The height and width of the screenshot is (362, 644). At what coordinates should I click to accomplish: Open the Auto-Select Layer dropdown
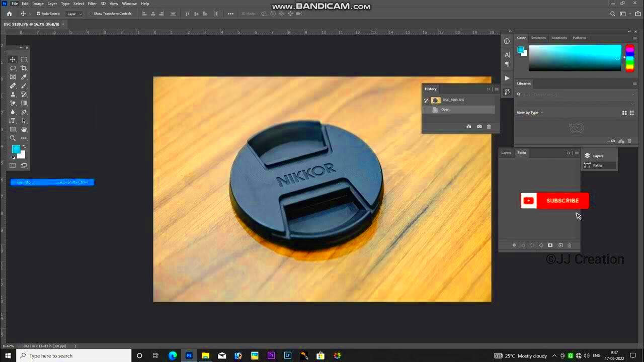74,14
